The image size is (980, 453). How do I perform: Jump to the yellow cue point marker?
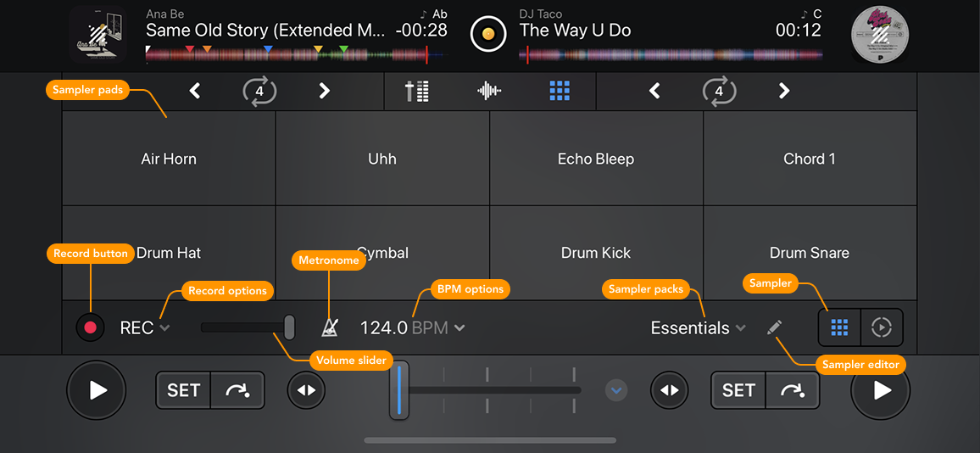coord(318,49)
